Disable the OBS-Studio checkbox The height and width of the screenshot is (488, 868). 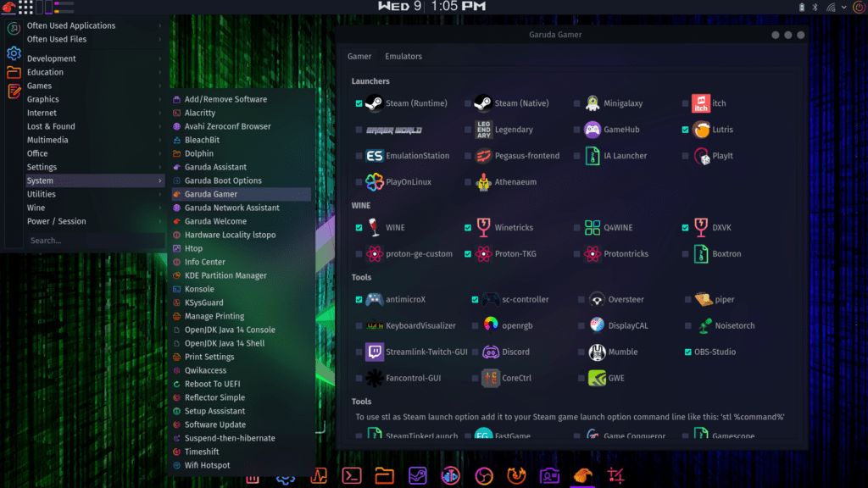tap(687, 352)
